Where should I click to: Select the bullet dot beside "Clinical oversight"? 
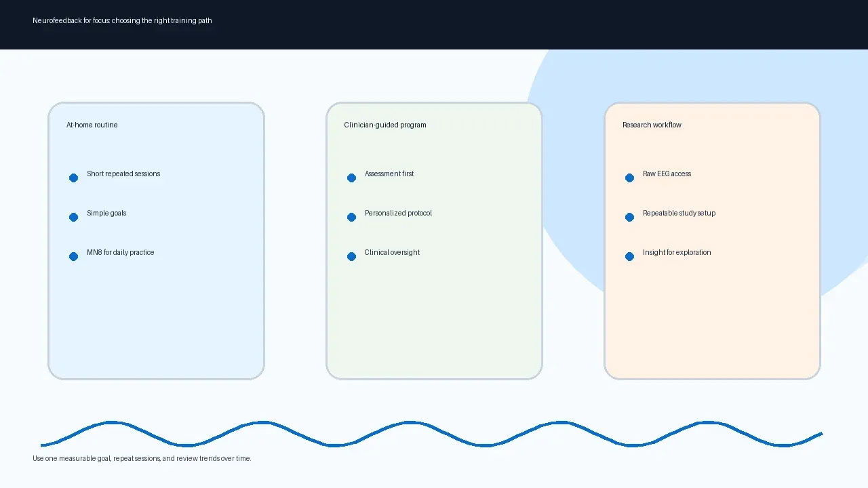pyautogui.click(x=351, y=256)
